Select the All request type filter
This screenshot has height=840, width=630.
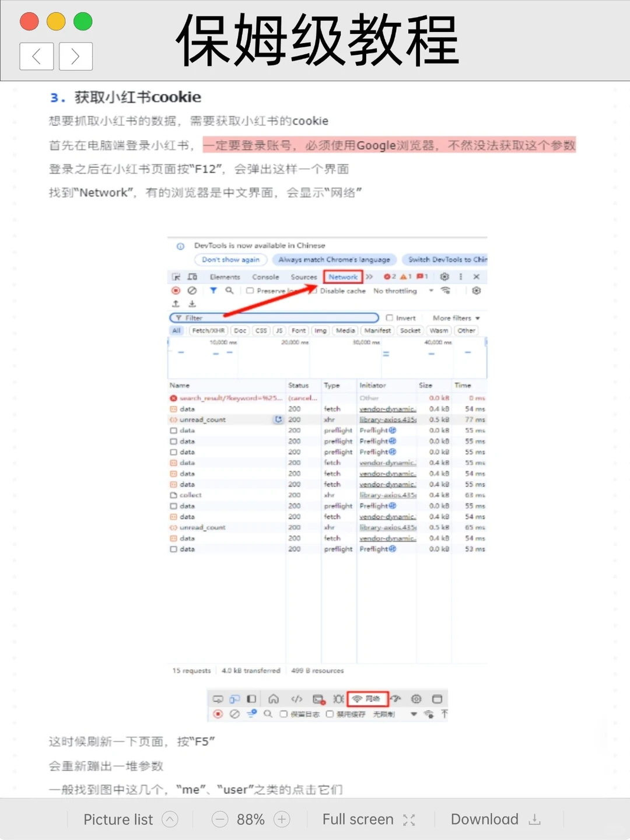point(176,331)
